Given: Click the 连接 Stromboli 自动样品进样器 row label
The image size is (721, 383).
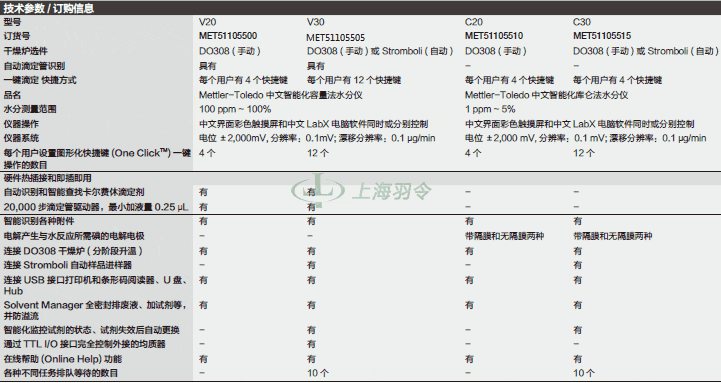Looking at the screenshot, I should click(68, 265).
